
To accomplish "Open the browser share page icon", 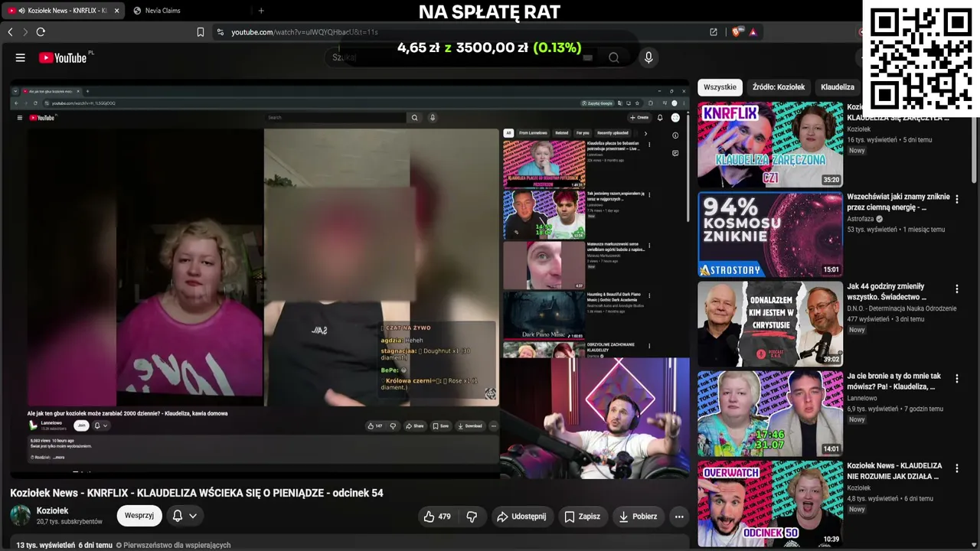I will tap(714, 32).
